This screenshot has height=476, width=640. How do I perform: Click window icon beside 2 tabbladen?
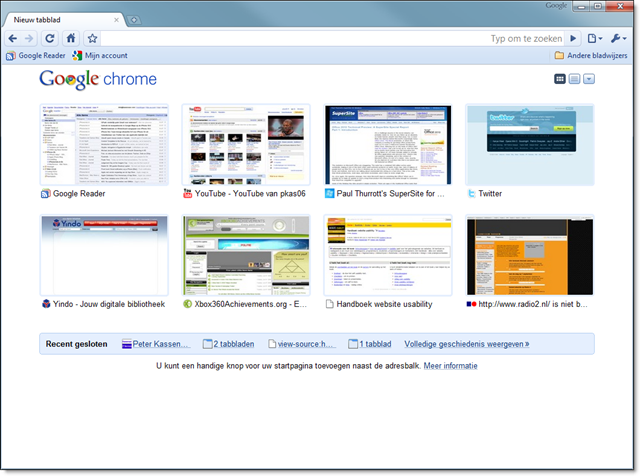point(207,344)
